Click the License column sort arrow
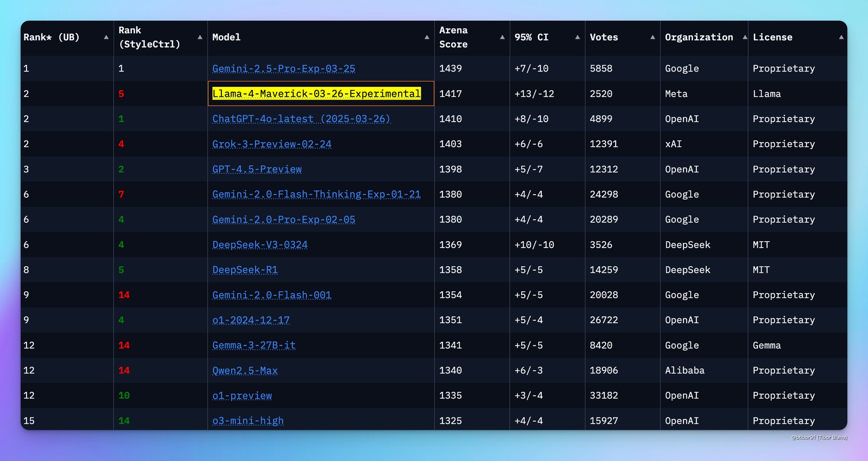 [x=841, y=37]
